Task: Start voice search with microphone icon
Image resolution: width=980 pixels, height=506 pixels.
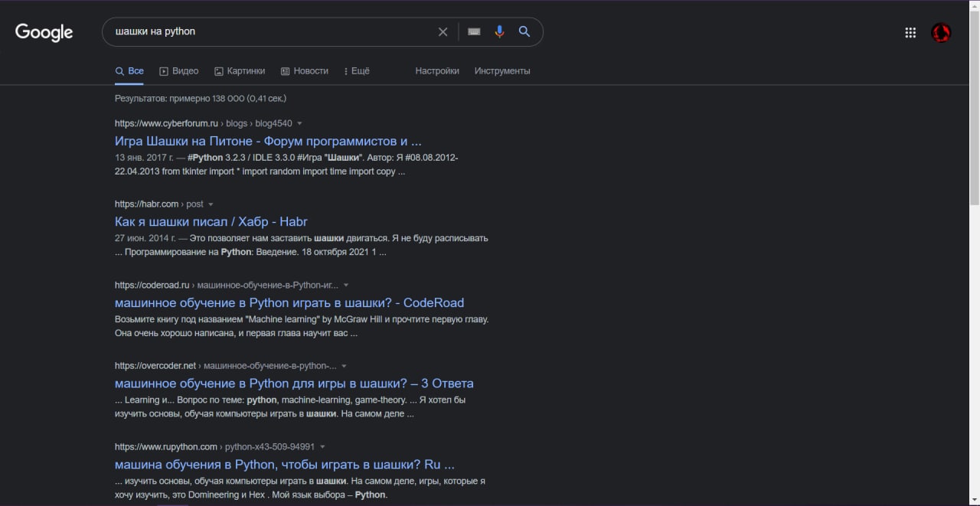Action: pyautogui.click(x=499, y=31)
